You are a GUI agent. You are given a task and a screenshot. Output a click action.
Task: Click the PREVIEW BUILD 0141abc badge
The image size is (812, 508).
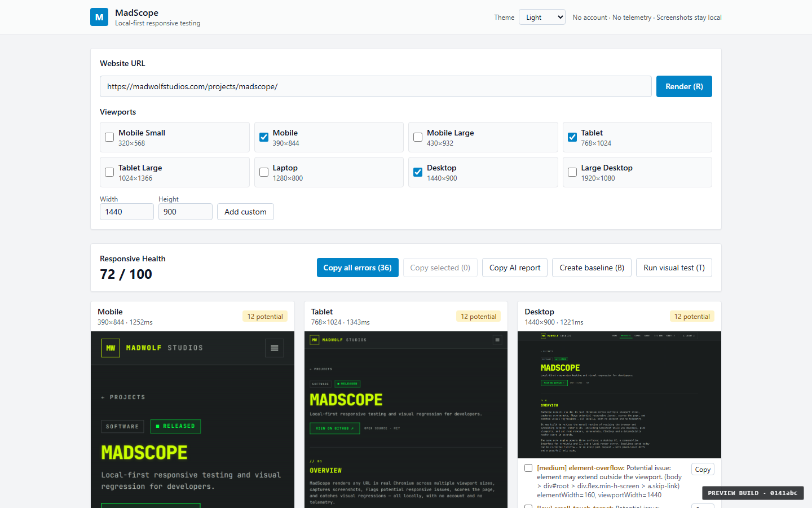coord(753,493)
